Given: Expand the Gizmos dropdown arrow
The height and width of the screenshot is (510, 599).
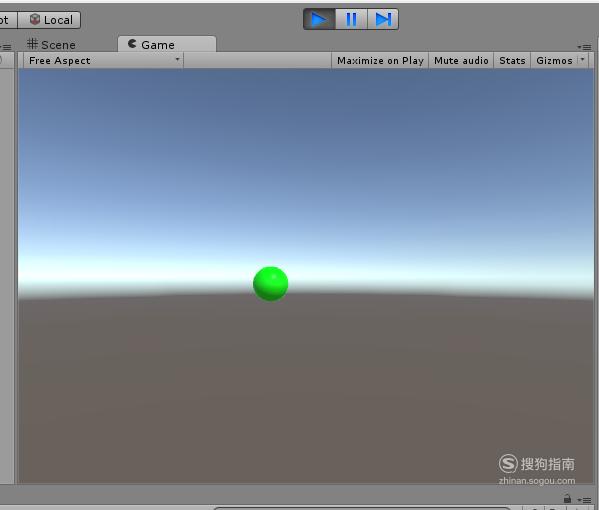Looking at the screenshot, I should pyautogui.click(x=583, y=60).
